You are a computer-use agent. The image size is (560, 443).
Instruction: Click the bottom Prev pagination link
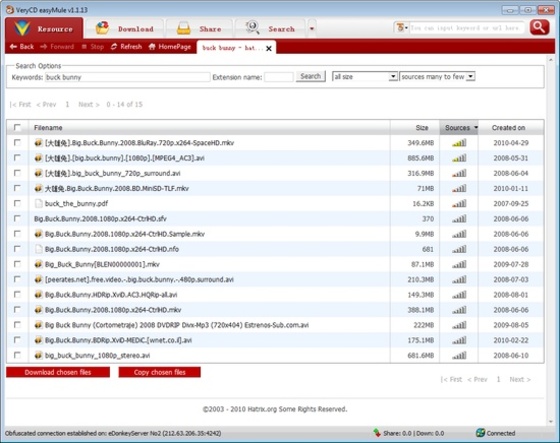coord(477,379)
